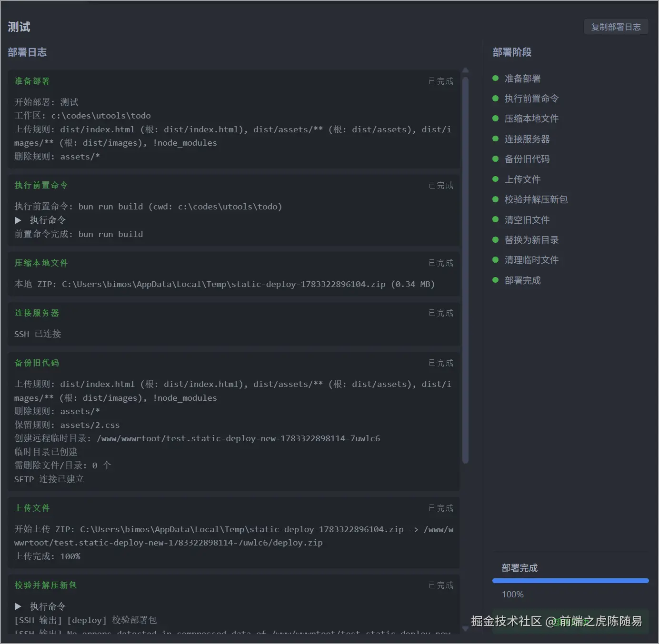Image resolution: width=659 pixels, height=644 pixels.
Task: Click the 100% value under progress bar
Action: click(512, 594)
